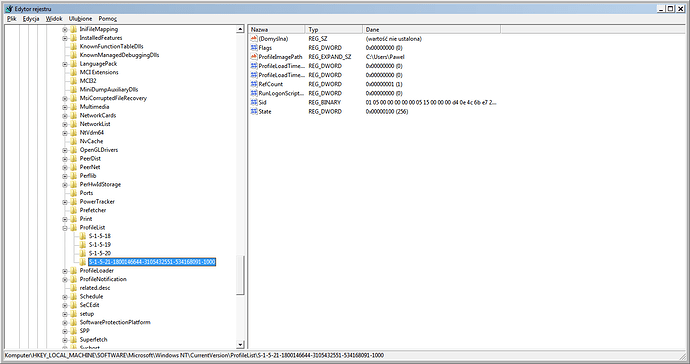
Task: Click the 0x00000100 (256) data value
Action: [387, 112]
